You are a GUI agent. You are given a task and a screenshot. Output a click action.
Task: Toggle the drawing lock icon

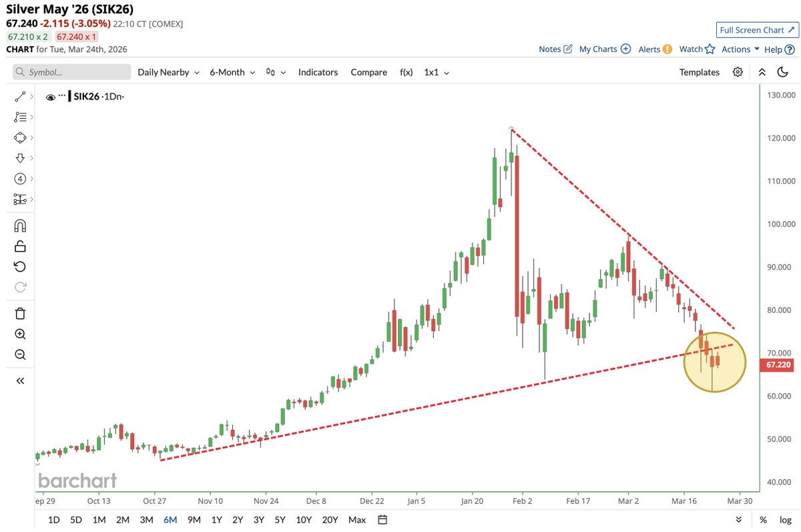tap(20, 246)
